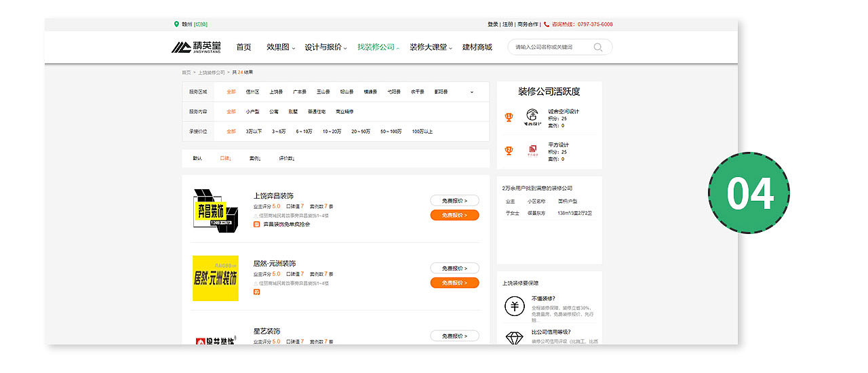Choose the 50~100万 price range

(x=391, y=131)
